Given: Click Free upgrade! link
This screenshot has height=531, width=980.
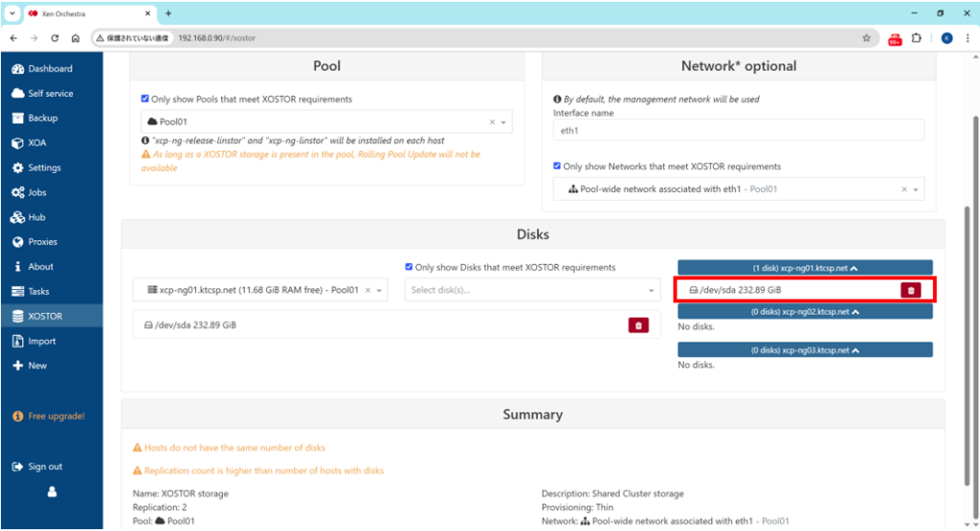Looking at the screenshot, I should (x=56, y=417).
